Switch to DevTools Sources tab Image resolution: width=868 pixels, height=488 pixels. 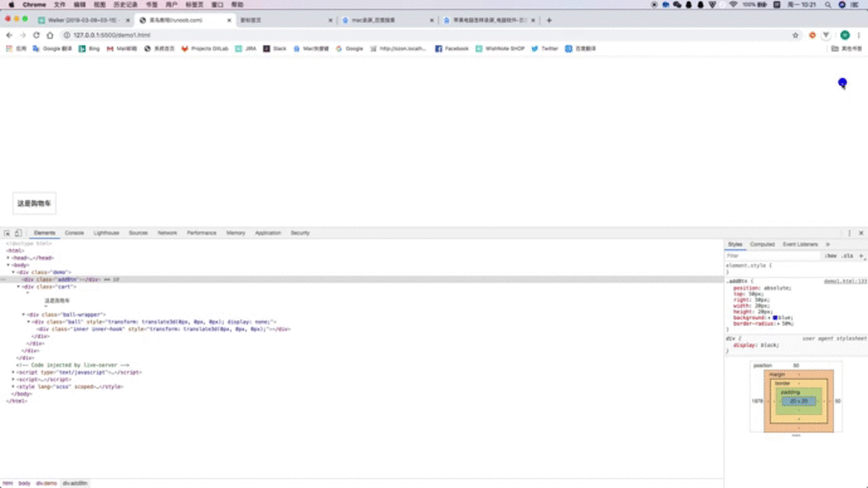pyautogui.click(x=138, y=233)
